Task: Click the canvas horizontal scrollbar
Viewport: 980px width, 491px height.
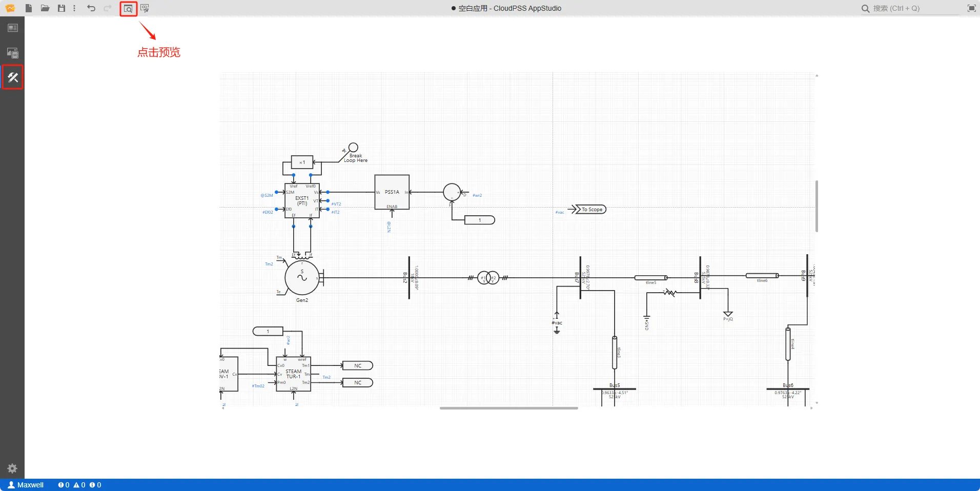Action: (x=508, y=408)
